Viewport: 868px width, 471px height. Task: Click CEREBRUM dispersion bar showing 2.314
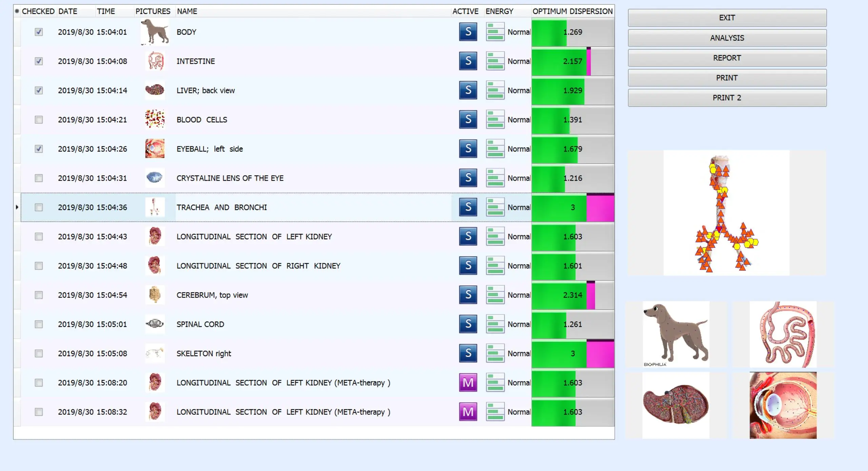point(572,295)
